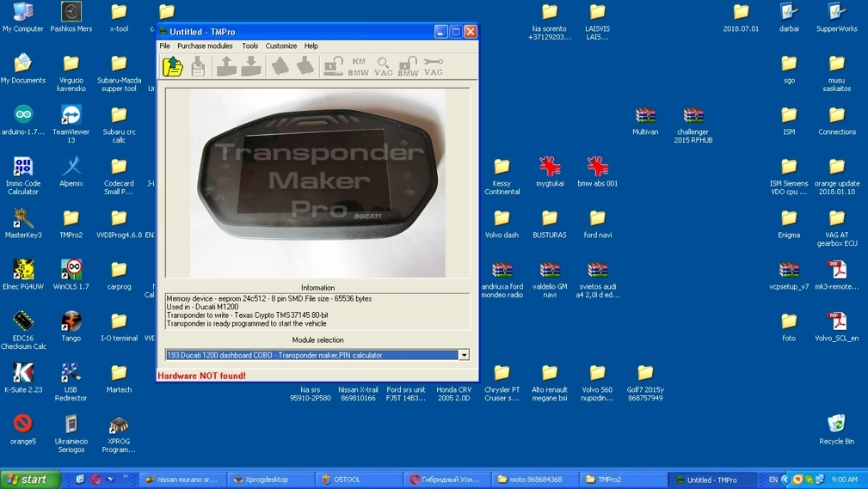
Task: Select the Tango desktop icon
Action: click(71, 327)
